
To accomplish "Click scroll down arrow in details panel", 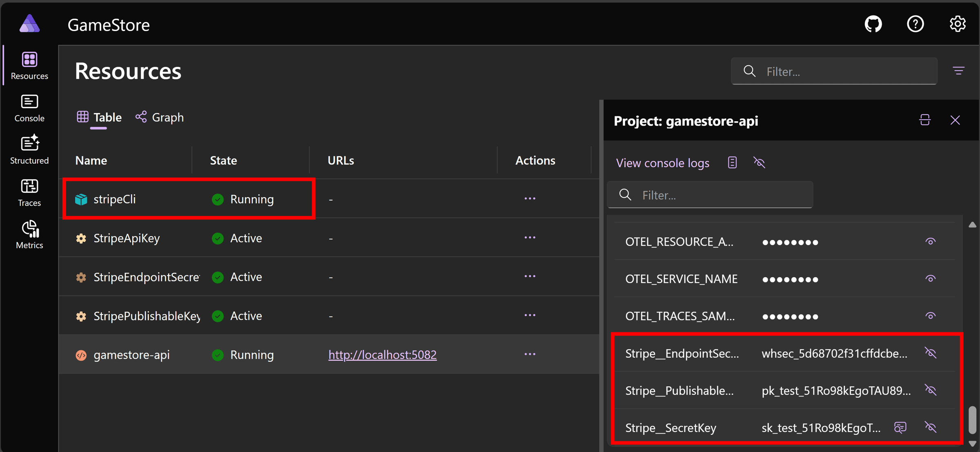I will [x=972, y=443].
